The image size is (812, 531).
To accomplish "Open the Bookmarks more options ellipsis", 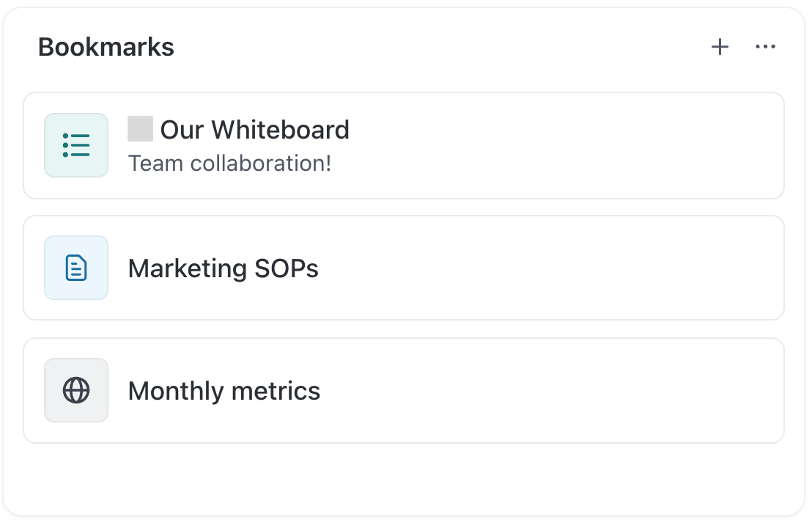I will 765,48.
